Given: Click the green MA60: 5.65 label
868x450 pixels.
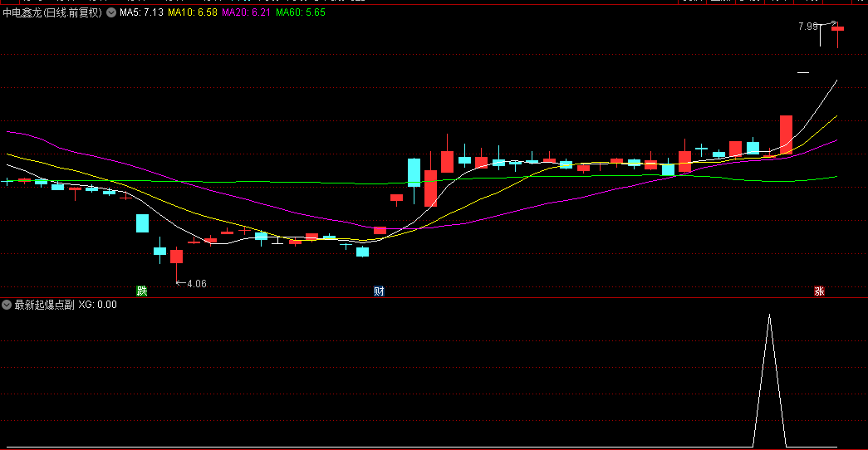Looking at the screenshot, I should click(x=301, y=12).
